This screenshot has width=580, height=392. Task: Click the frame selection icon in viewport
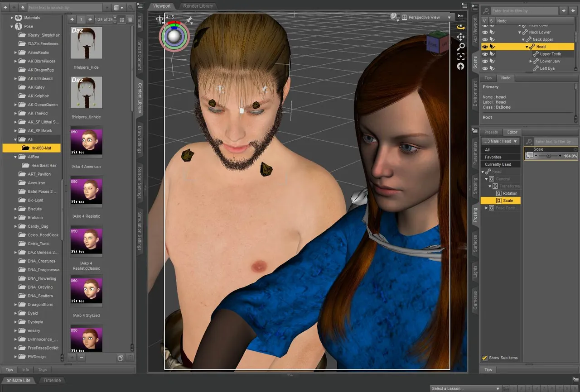[460, 57]
